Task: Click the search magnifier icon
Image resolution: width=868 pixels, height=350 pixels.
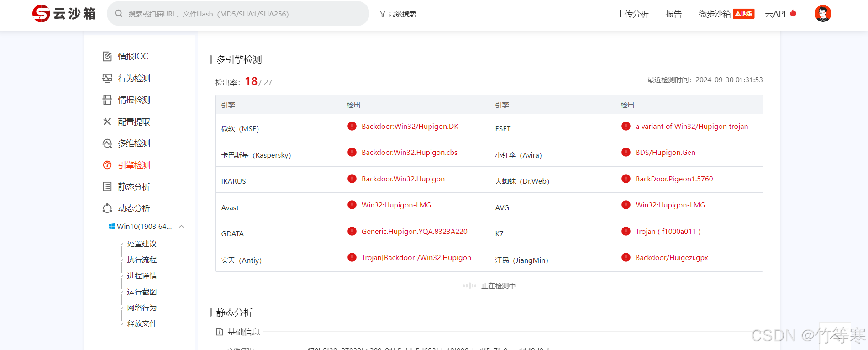Action: (119, 14)
